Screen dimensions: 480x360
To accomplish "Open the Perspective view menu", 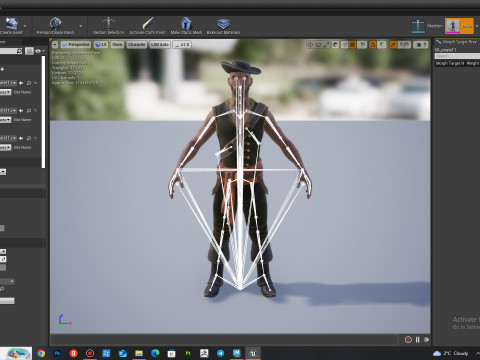I will [76, 44].
